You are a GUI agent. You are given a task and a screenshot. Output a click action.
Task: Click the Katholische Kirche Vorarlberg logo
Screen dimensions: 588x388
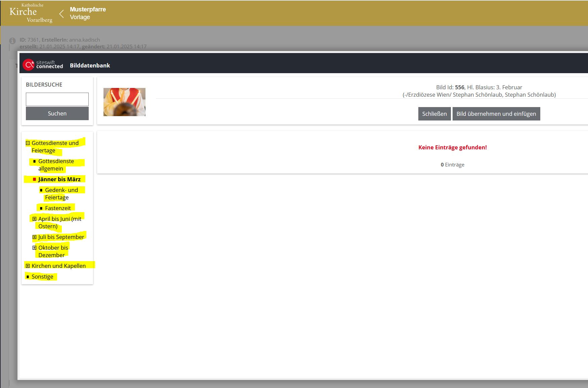[x=31, y=13]
